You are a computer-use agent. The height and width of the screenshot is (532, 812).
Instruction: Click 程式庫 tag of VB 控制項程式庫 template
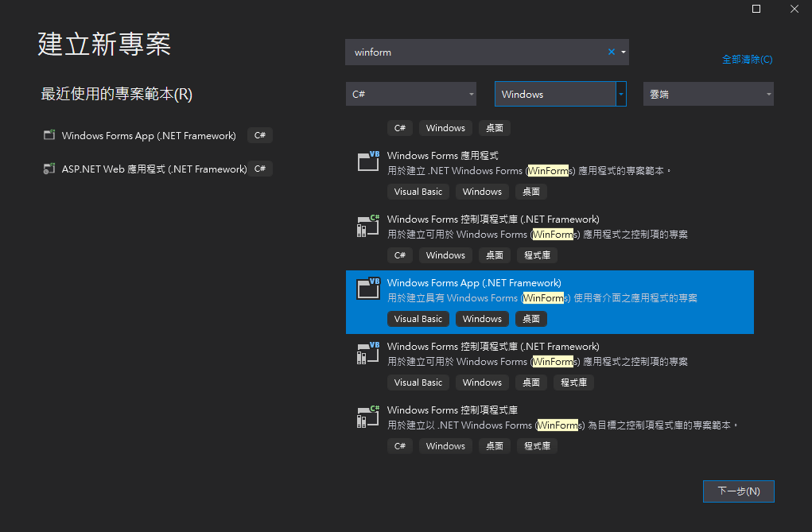click(x=573, y=382)
